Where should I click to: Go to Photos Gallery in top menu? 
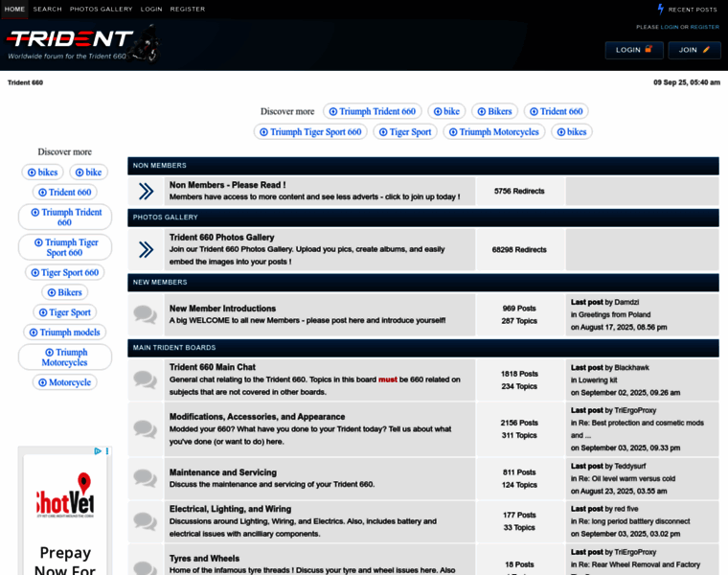pos(102,9)
